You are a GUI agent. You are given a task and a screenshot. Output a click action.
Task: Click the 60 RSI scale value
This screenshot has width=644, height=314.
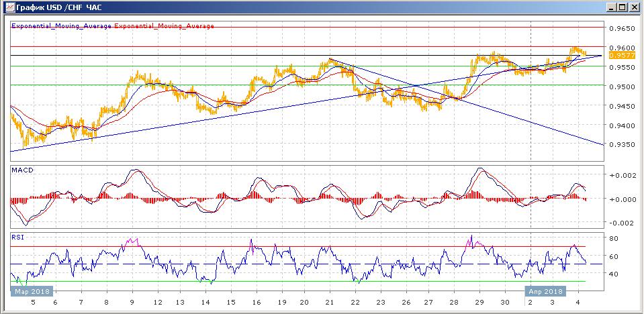(615, 256)
